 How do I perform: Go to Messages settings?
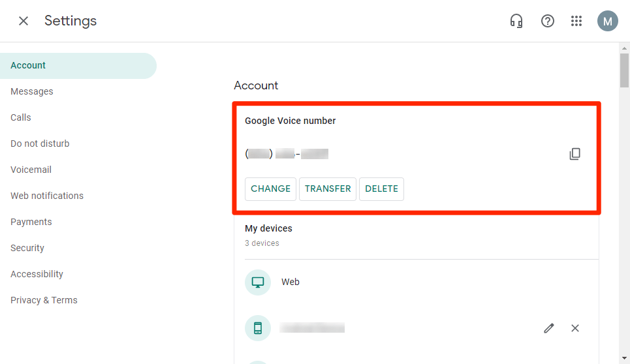32,91
